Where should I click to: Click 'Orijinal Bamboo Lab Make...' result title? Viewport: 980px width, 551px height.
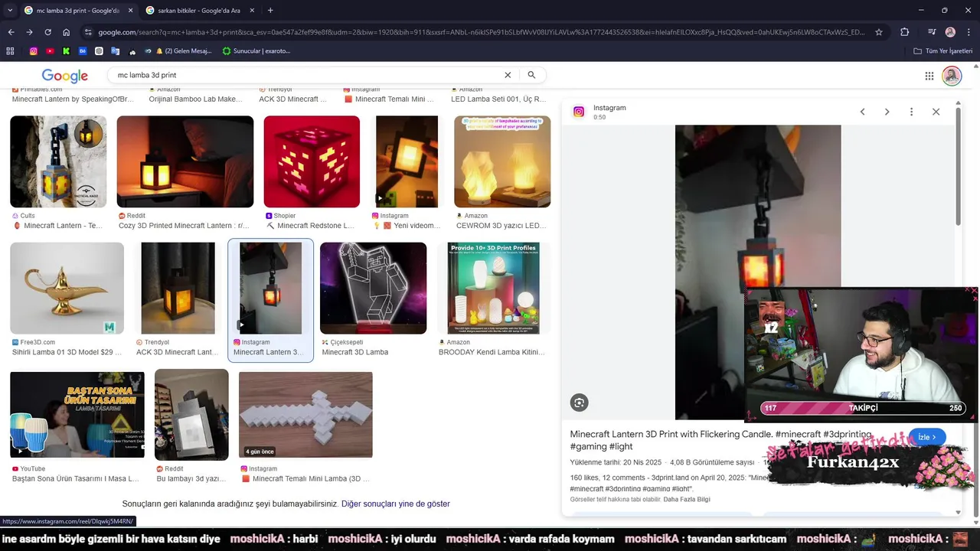(195, 99)
